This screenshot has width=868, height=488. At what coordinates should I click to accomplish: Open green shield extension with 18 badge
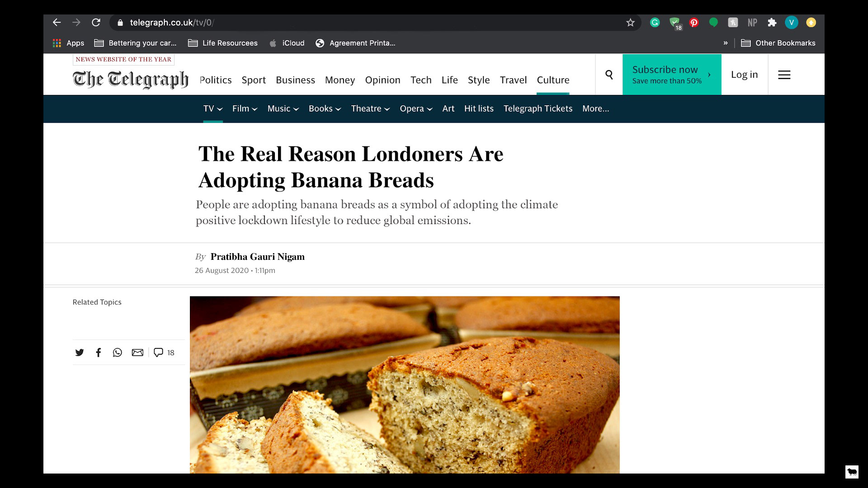coord(675,23)
